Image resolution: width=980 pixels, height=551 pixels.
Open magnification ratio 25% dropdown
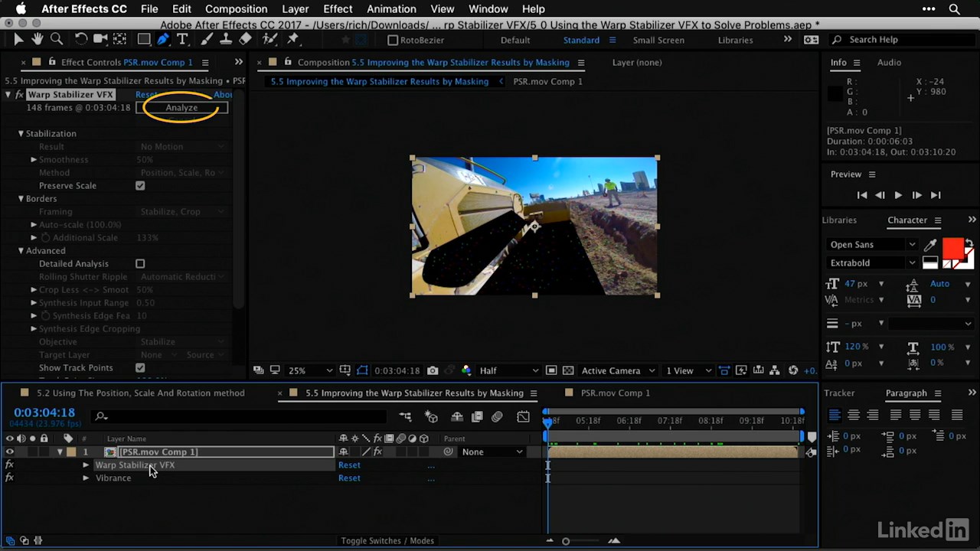click(309, 370)
